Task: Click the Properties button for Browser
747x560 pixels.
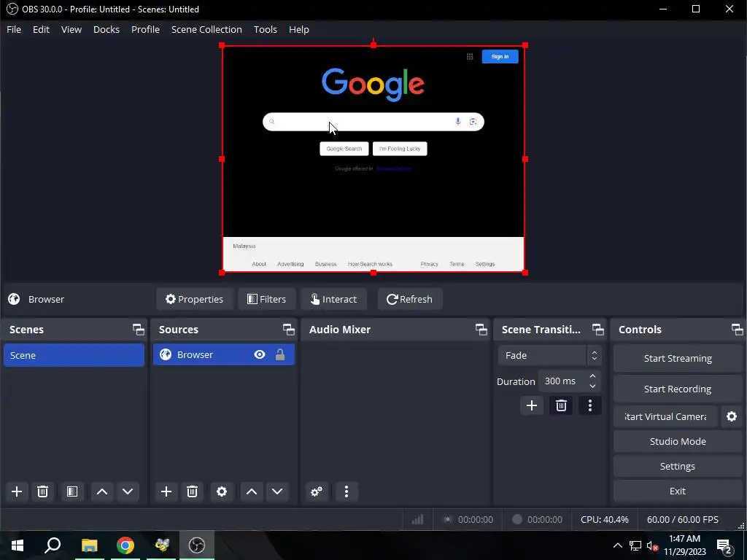Action: pyautogui.click(x=194, y=299)
